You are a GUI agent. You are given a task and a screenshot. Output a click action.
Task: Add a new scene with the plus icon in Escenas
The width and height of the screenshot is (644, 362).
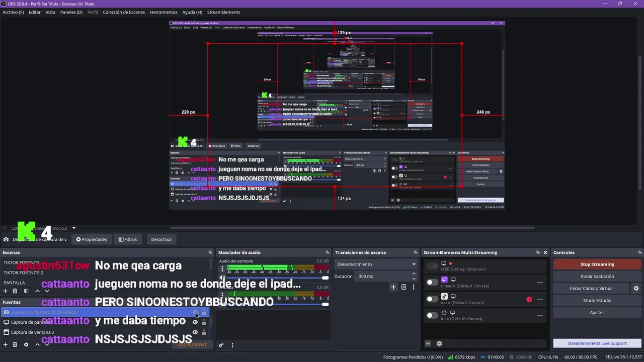click(6, 291)
